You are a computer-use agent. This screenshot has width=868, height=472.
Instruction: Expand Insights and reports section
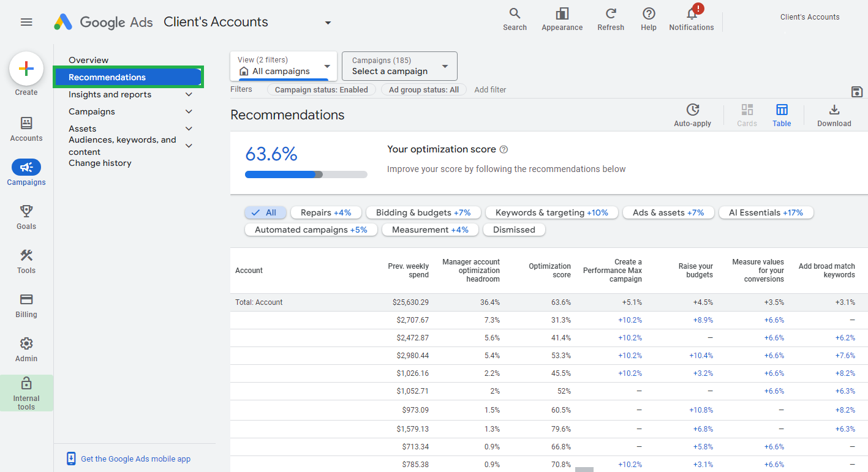pyautogui.click(x=189, y=94)
